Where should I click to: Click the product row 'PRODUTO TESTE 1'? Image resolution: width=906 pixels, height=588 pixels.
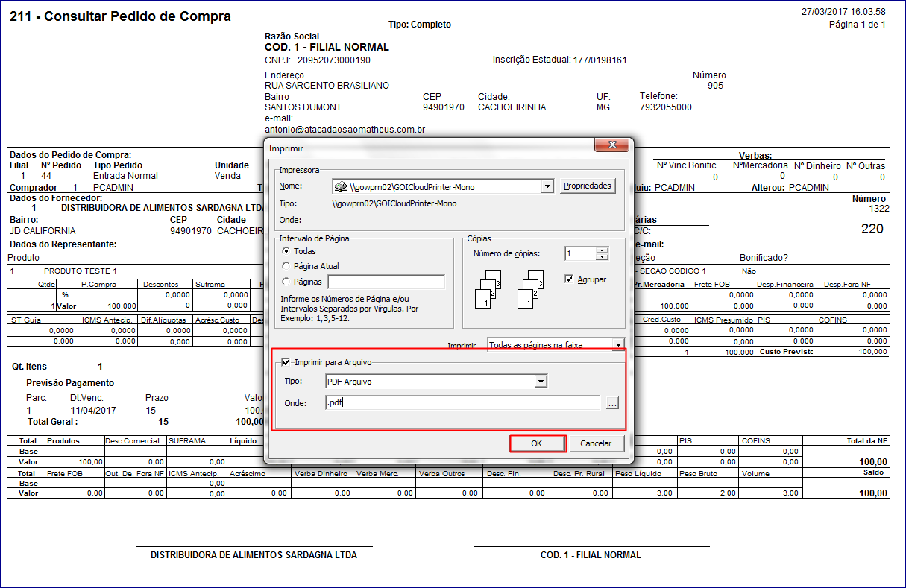[x=81, y=271]
